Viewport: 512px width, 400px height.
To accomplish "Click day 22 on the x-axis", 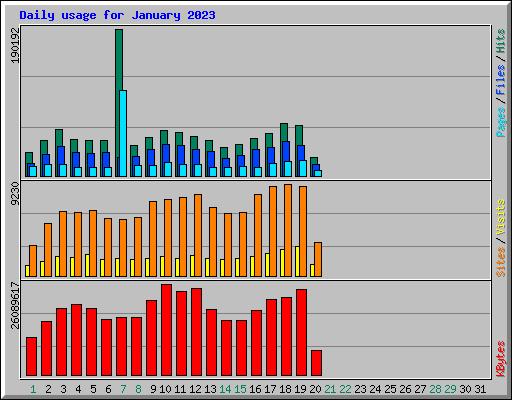I will pyautogui.click(x=345, y=389).
